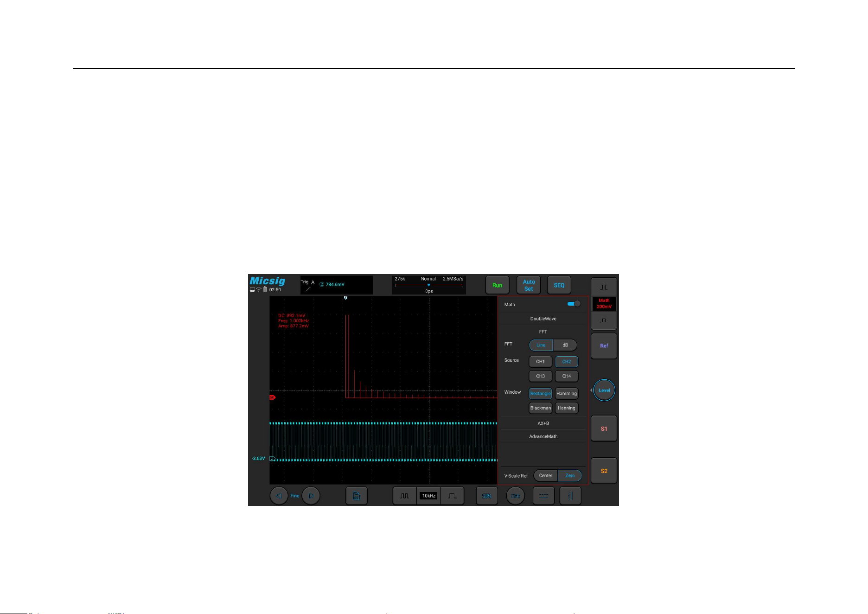Decrease math vertical scale with lower pulse icon
This screenshot has width=868, height=614.
coord(604,320)
